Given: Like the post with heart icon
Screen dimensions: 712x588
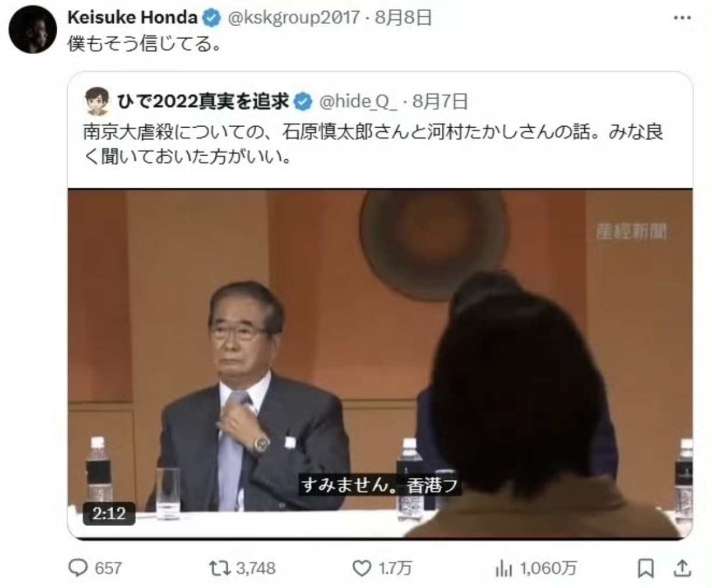Looking at the screenshot, I should pyautogui.click(x=362, y=567).
